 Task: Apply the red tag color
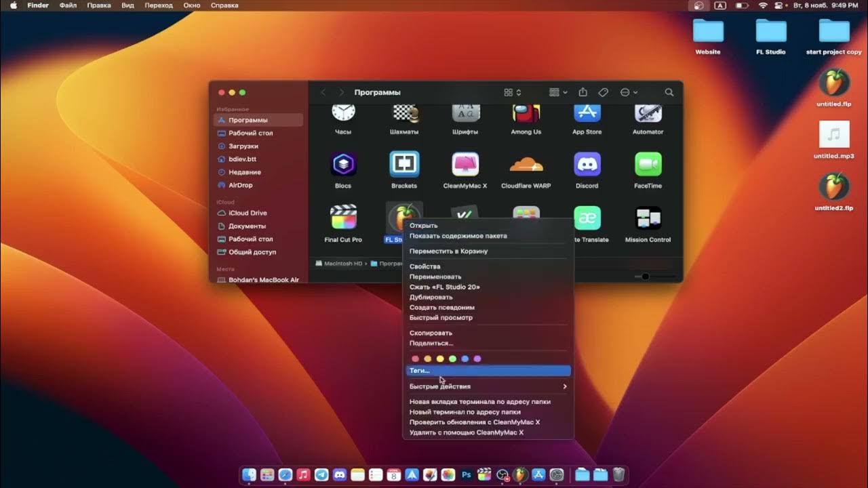tap(416, 359)
